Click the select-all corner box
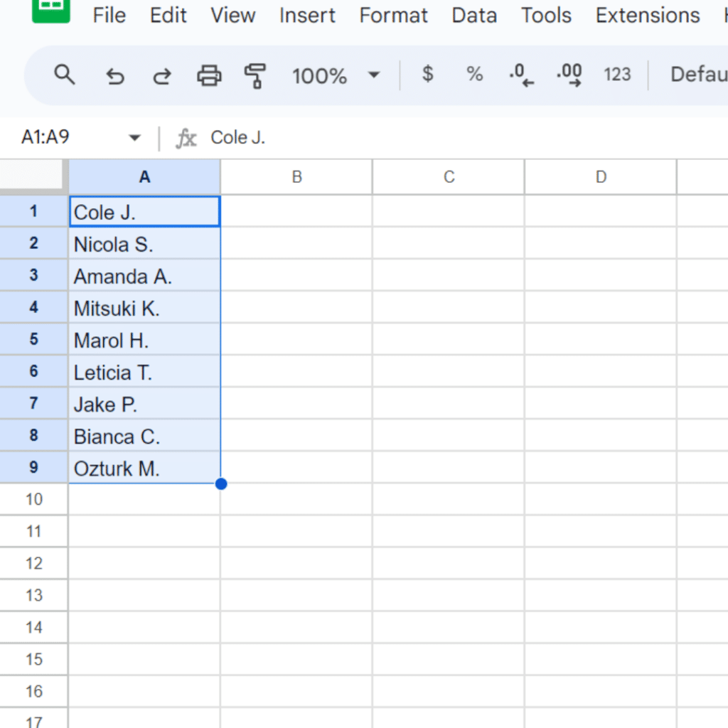728x728 pixels. 32,176
